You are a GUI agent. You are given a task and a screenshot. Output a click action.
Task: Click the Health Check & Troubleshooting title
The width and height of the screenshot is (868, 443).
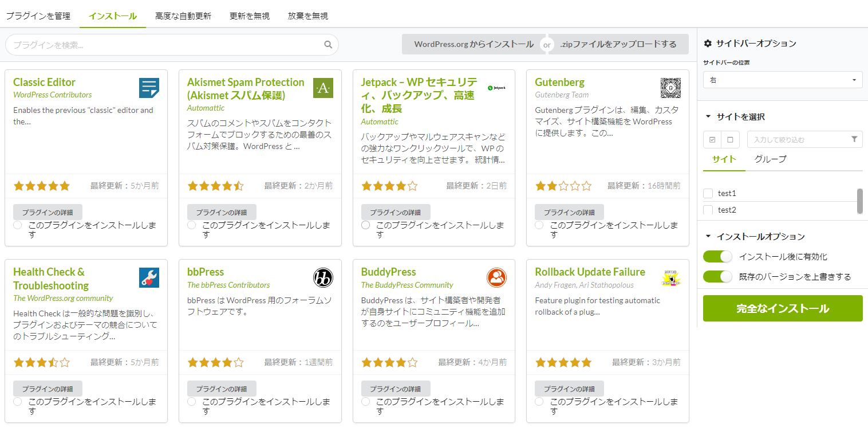click(51, 279)
